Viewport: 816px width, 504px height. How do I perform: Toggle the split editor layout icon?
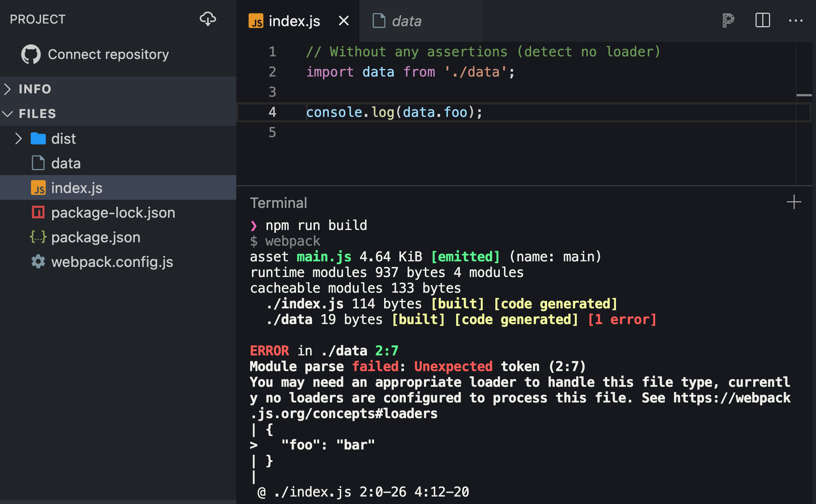click(x=763, y=20)
